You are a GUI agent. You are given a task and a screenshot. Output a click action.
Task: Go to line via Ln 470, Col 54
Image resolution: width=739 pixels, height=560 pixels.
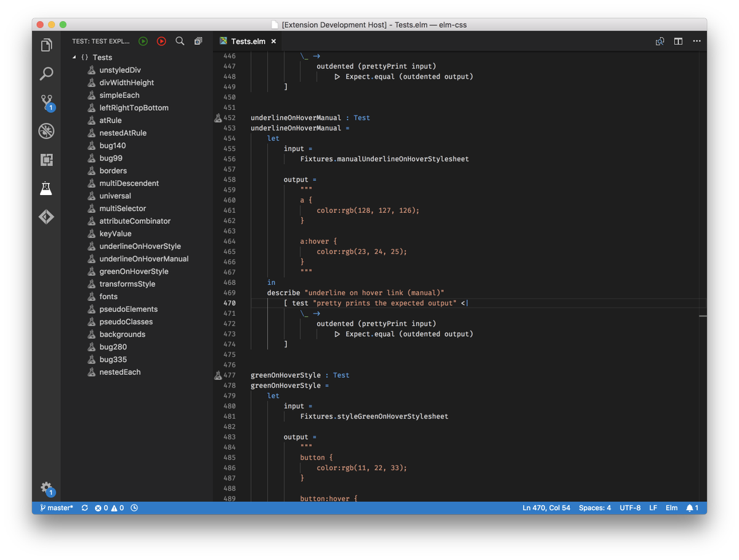(x=546, y=508)
